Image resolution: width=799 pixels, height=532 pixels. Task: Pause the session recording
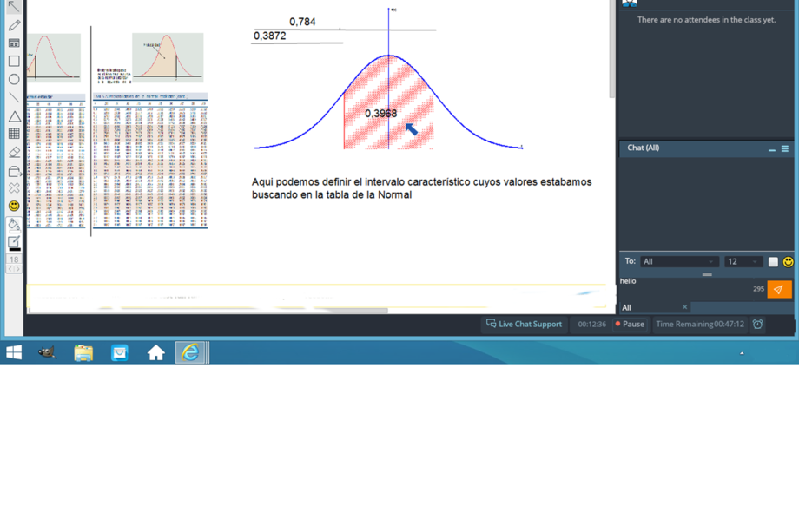point(630,325)
